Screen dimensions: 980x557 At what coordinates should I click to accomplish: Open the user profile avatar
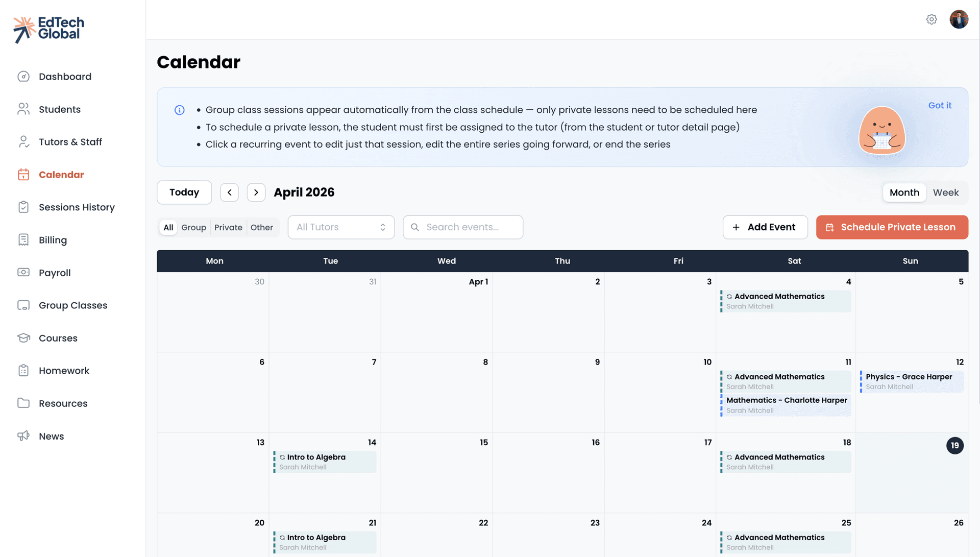(959, 19)
